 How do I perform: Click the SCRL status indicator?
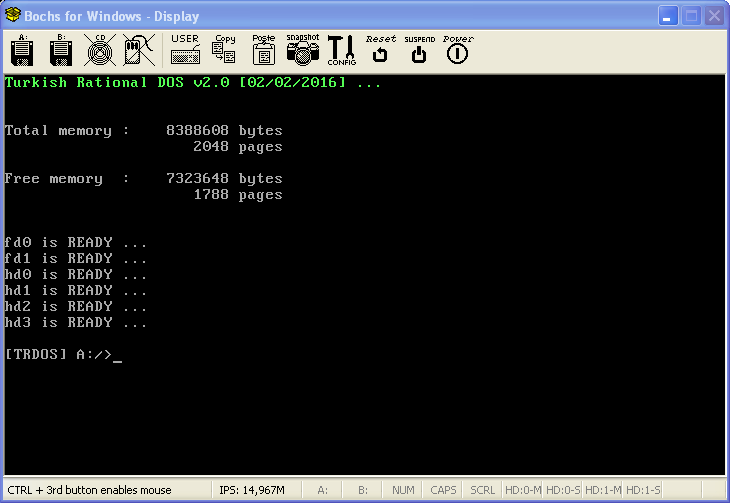(482, 490)
